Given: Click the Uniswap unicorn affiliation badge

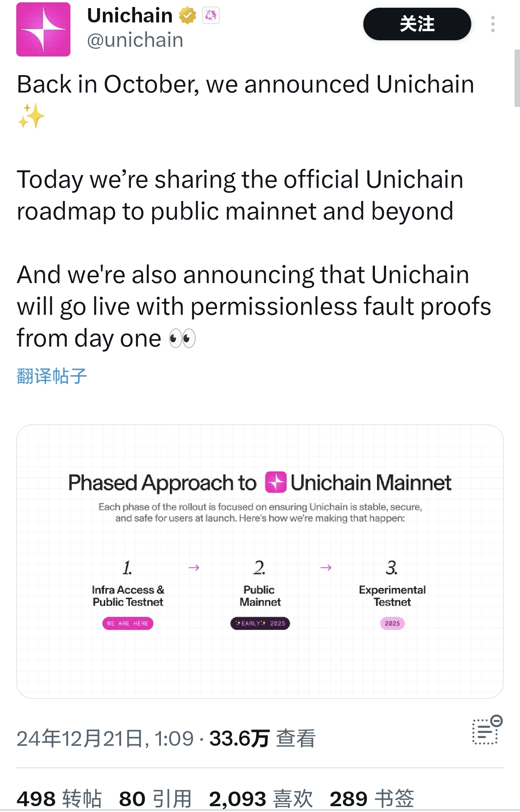Looking at the screenshot, I should (211, 16).
